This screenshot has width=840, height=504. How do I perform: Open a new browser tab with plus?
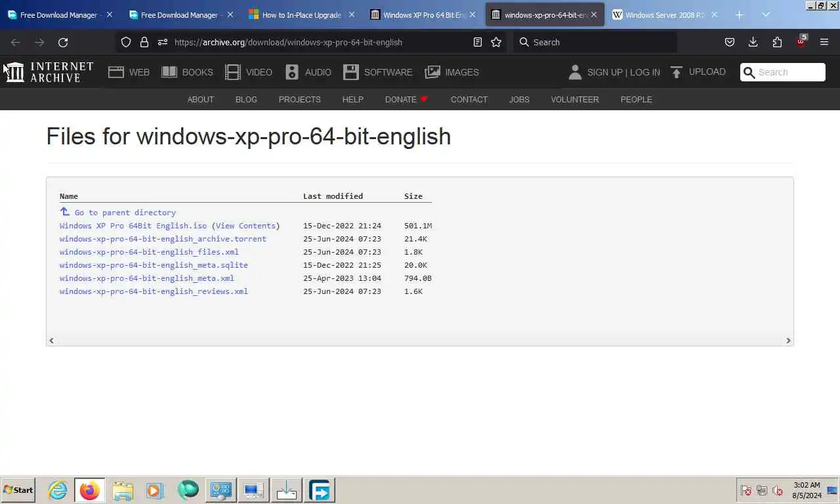[740, 14]
